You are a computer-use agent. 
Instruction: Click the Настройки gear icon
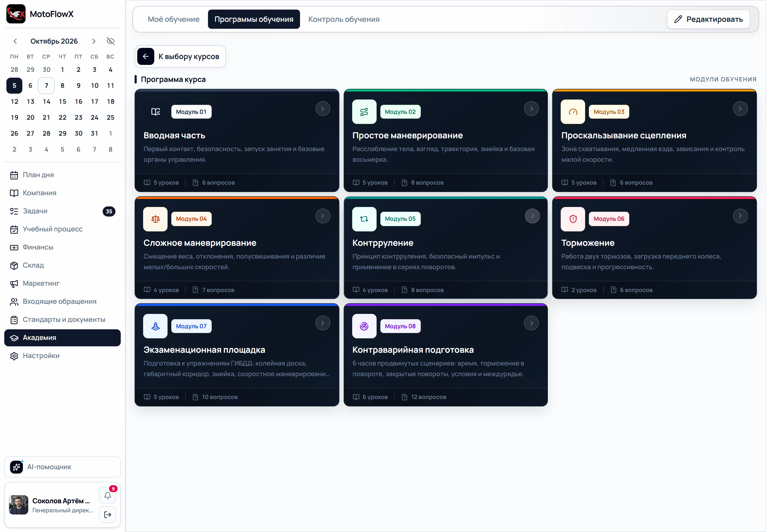pyautogui.click(x=14, y=356)
